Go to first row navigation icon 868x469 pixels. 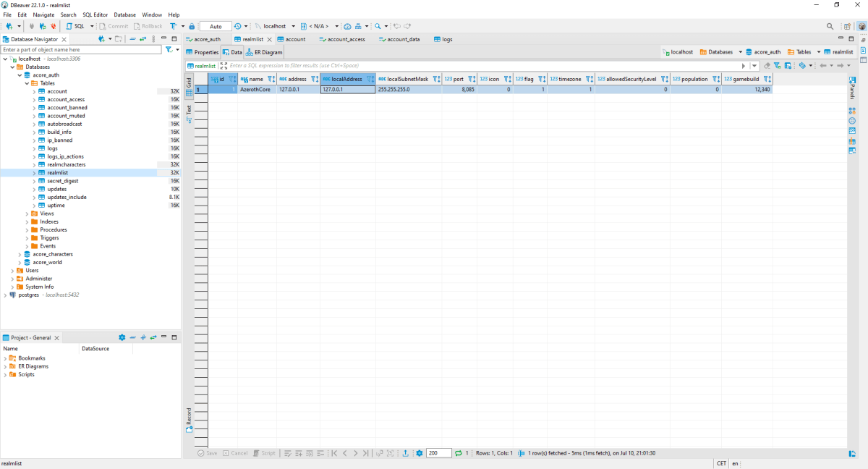(334, 453)
